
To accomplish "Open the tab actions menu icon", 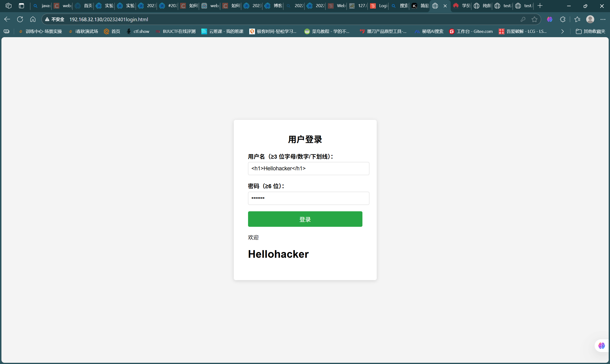I will 22,6.
